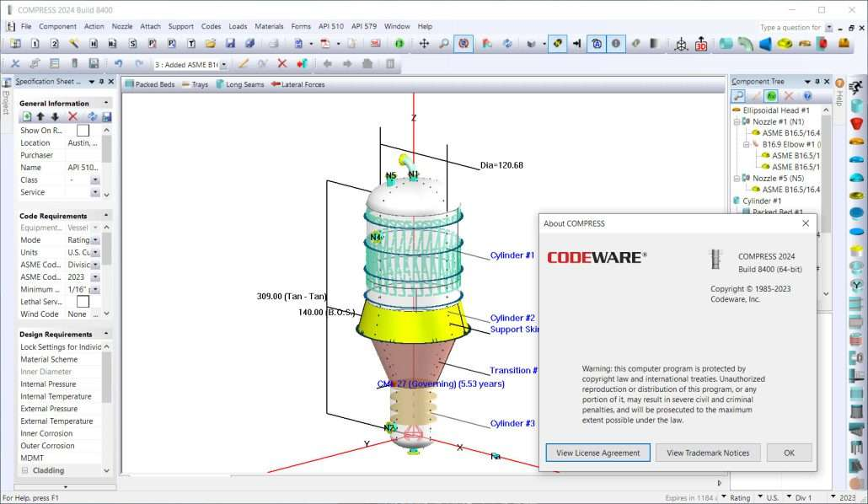Click the blue cone transition toolbar icon
The height and width of the screenshot is (504, 868).
(x=765, y=43)
